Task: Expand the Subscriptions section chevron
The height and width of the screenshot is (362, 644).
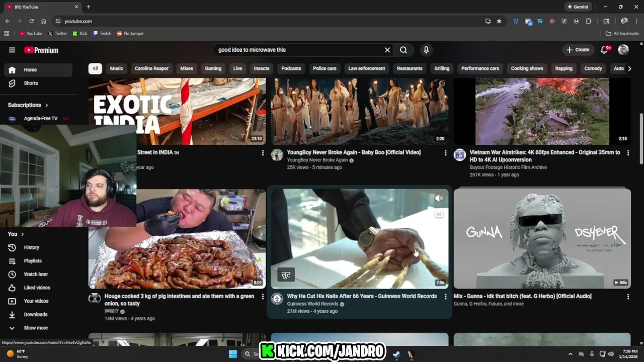Action: click(x=47, y=105)
